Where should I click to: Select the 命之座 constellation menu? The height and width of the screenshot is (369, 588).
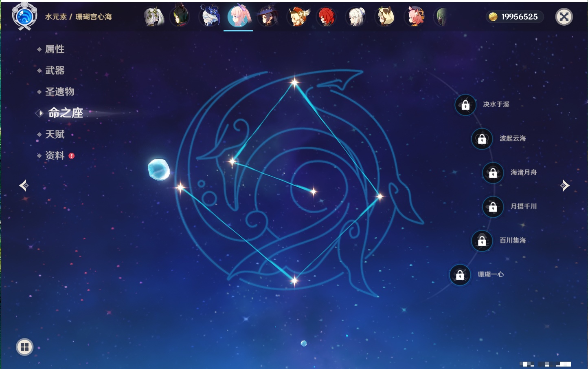[x=65, y=113]
